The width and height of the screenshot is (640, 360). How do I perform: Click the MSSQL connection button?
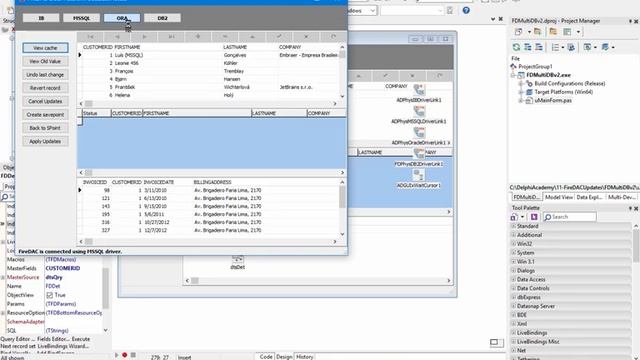click(81, 18)
